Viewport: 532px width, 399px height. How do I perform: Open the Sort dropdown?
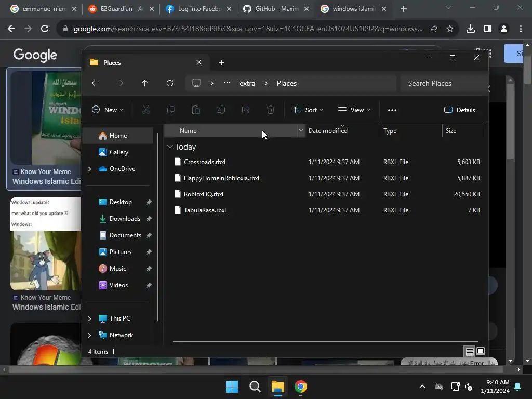pos(308,110)
